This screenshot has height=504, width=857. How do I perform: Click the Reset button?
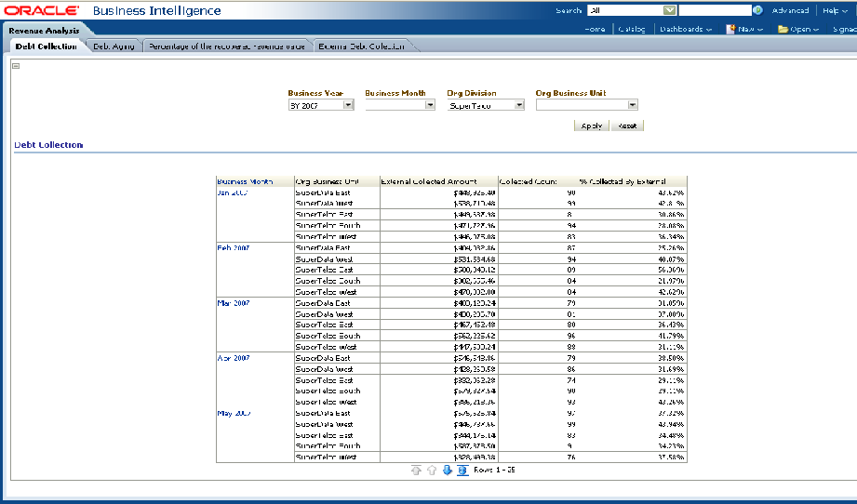[x=627, y=126]
